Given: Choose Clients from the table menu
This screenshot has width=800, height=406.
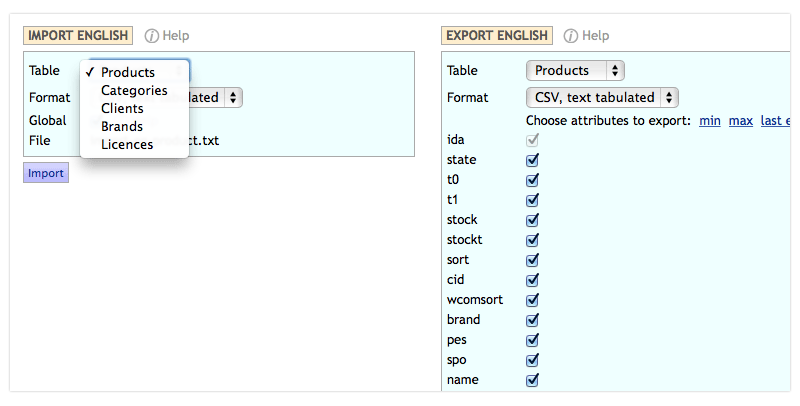Looking at the screenshot, I should 122,108.
